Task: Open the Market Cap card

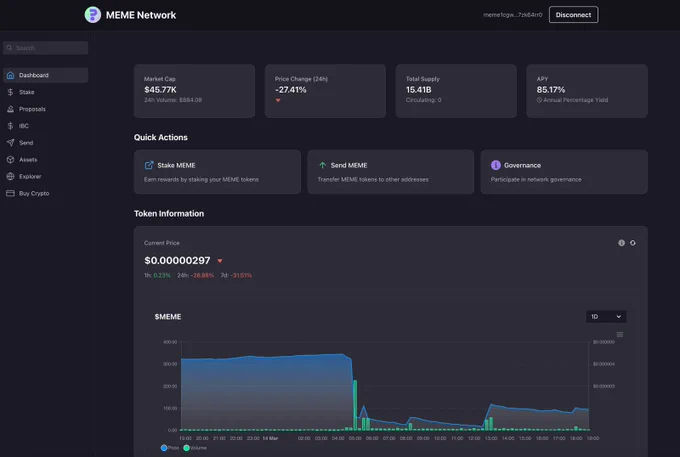Action: click(x=194, y=91)
